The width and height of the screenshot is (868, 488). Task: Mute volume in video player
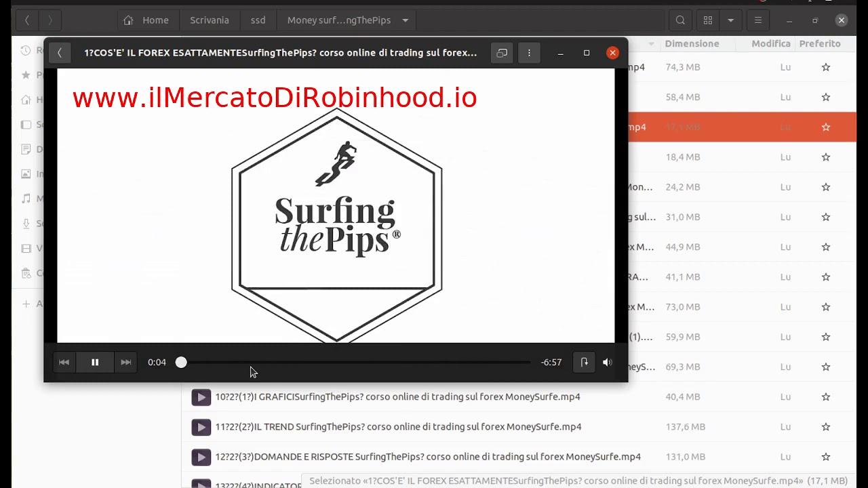[607, 363]
